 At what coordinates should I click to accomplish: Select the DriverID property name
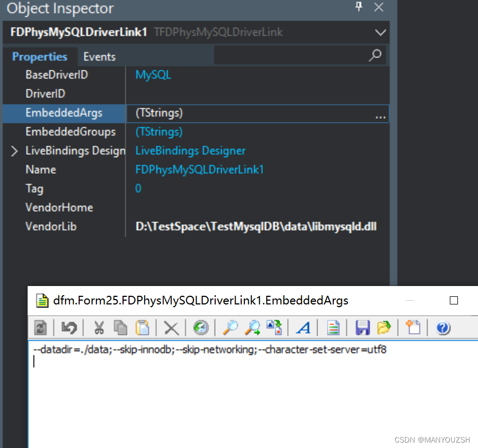point(46,94)
